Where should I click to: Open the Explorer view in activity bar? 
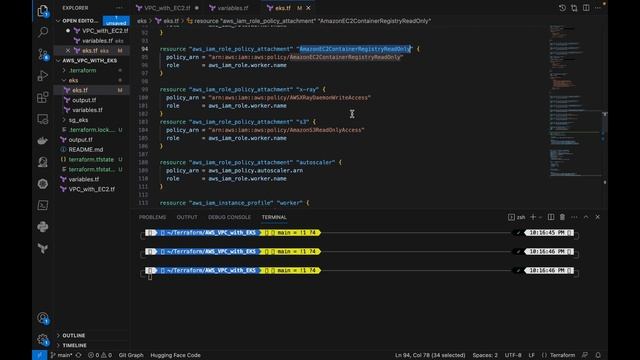tap(42, 11)
